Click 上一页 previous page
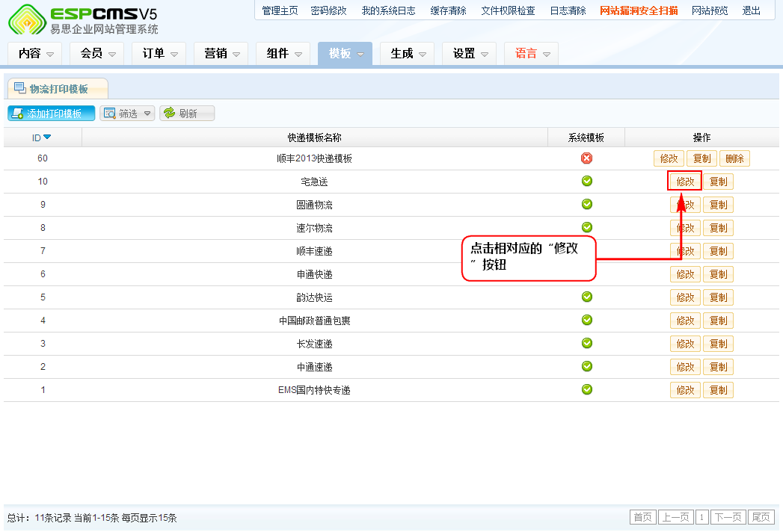This screenshot has height=532, width=783. click(x=675, y=517)
